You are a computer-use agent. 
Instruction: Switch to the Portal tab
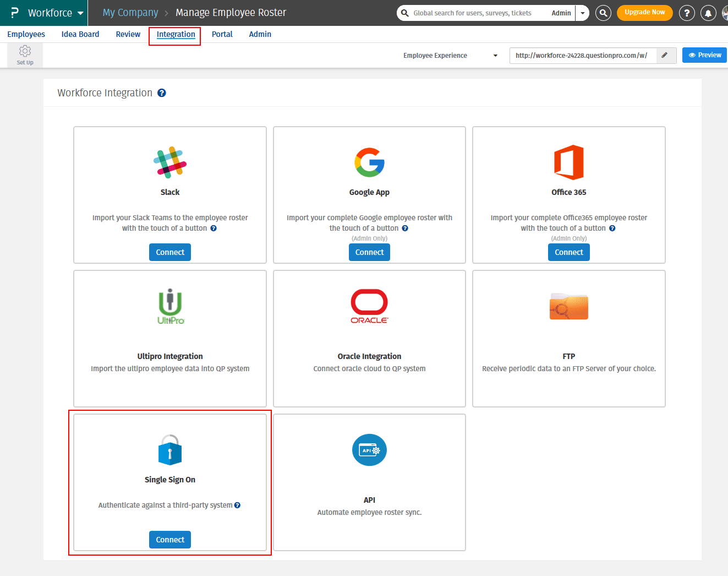(222, 34)
